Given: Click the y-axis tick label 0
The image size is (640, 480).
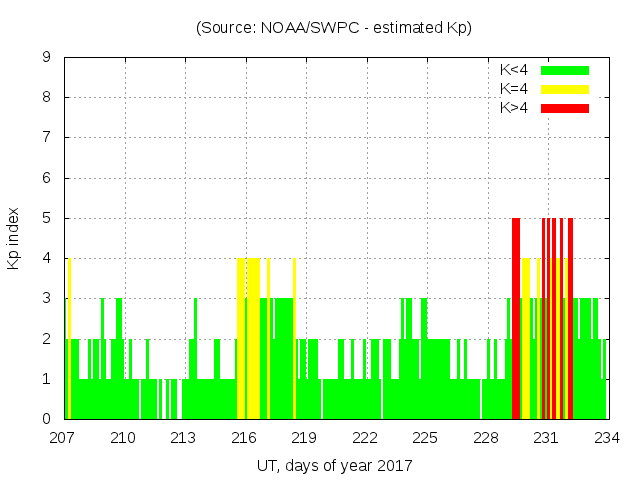Looking at the screenshot, I should (46, 419).
